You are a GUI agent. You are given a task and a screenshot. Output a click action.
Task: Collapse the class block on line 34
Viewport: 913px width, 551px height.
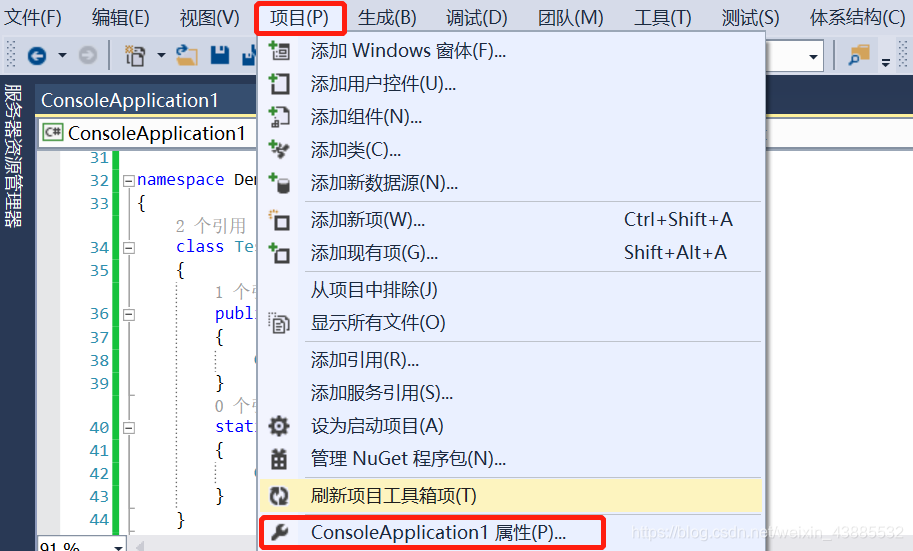pyautogui.click(x=129, y=248)
